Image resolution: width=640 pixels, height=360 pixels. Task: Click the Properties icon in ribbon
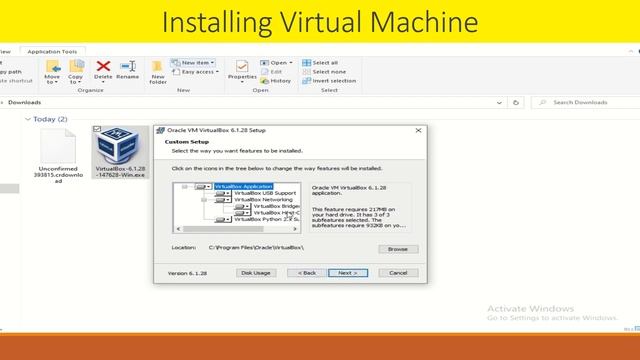tap(242, 66)
